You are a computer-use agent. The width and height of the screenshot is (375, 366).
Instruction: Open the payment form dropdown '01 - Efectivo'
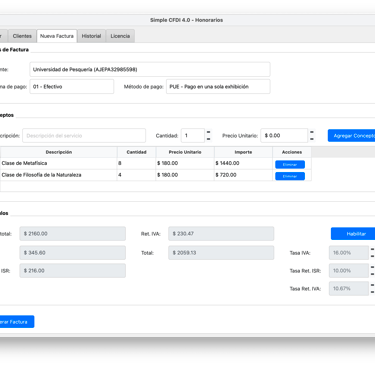(x=72, y=87)
